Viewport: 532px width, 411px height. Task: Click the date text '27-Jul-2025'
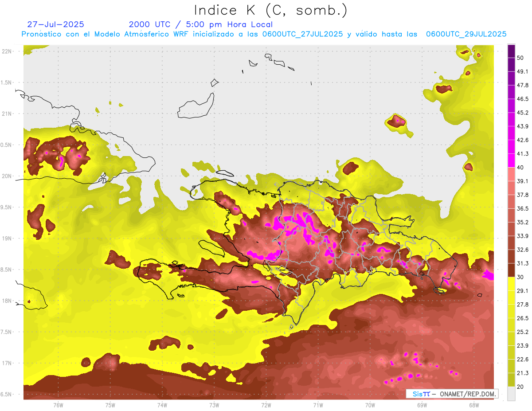56,24
